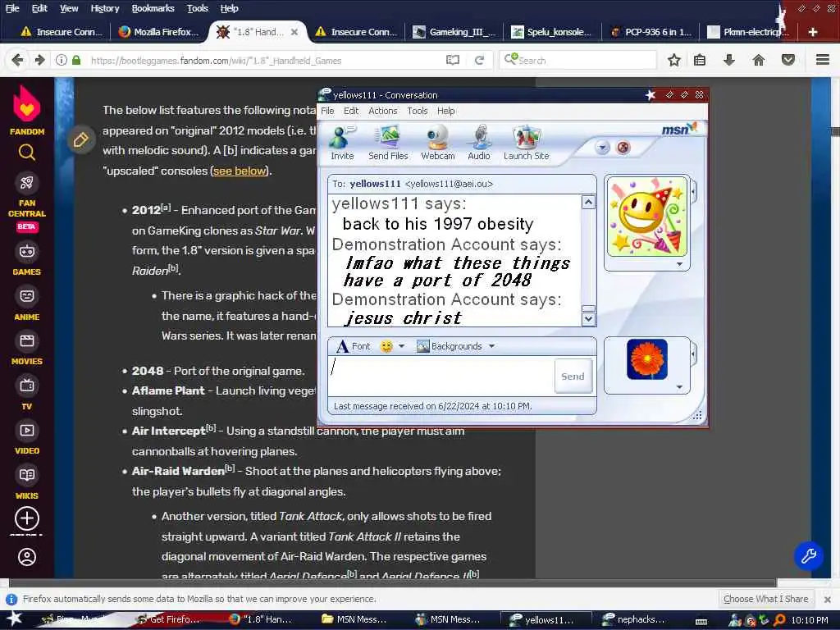Click the Firefox search field
The image size is (840, 630).
coord(578,60)
